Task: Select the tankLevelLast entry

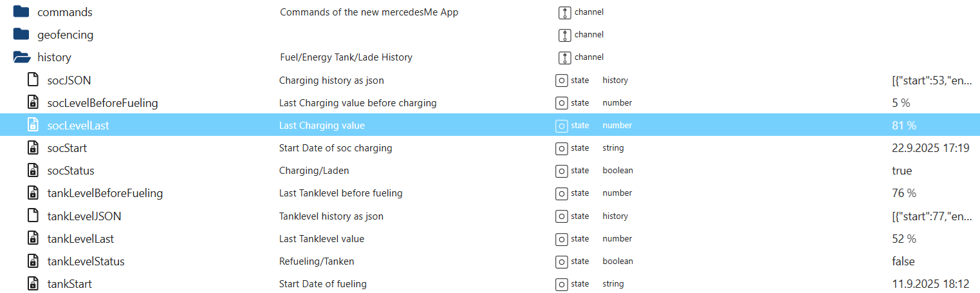Action: point(80,239)
